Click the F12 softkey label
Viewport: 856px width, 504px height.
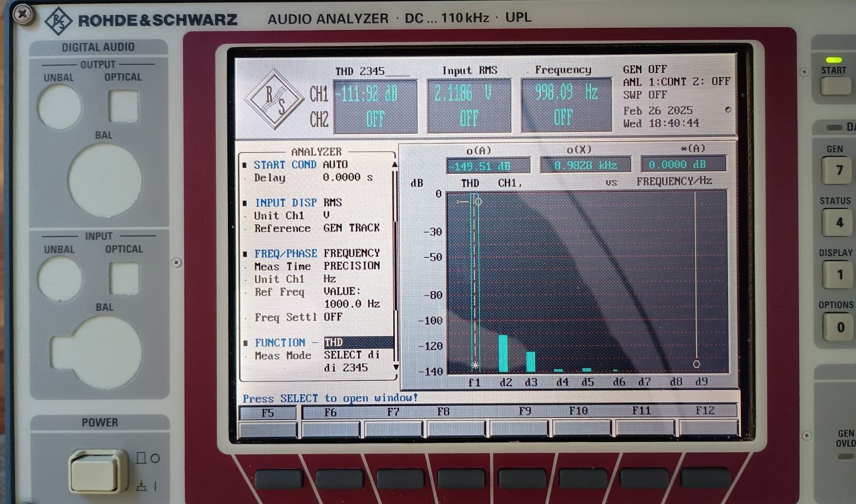point(705,410)
